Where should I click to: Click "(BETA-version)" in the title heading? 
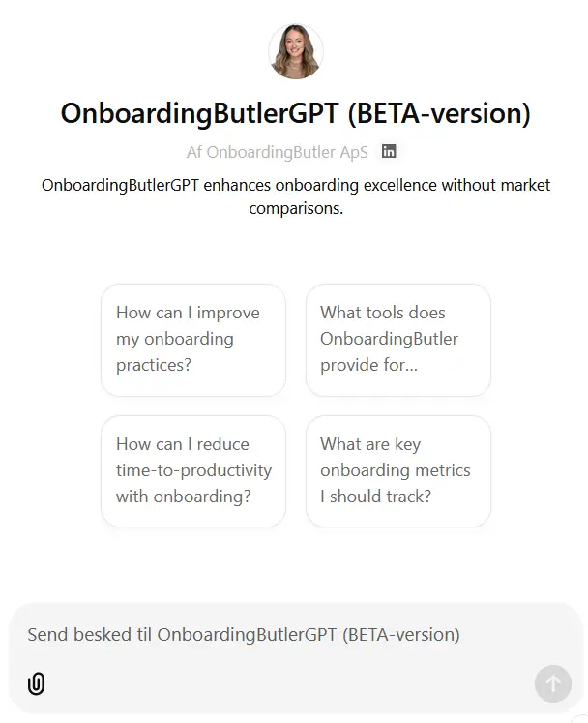[x=438, y=113]
